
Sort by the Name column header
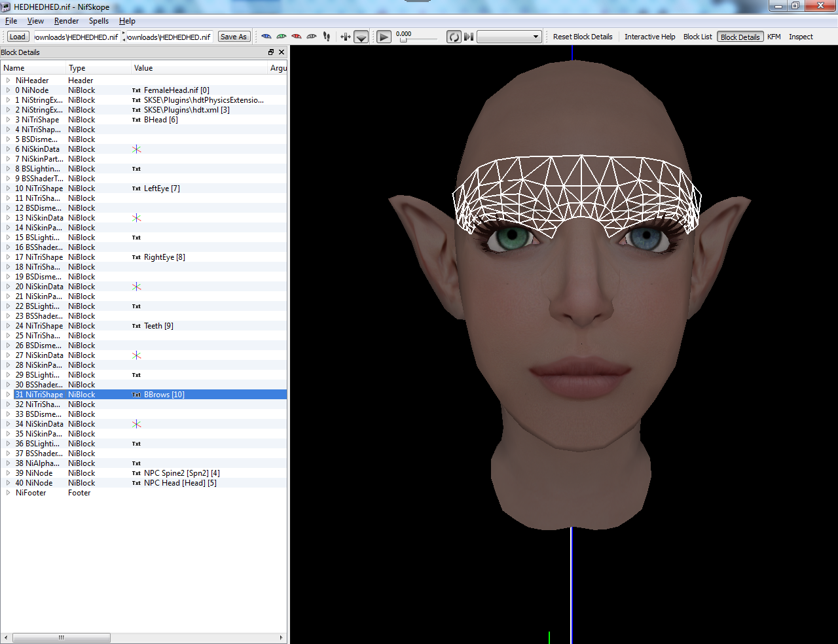coord(33,68)
